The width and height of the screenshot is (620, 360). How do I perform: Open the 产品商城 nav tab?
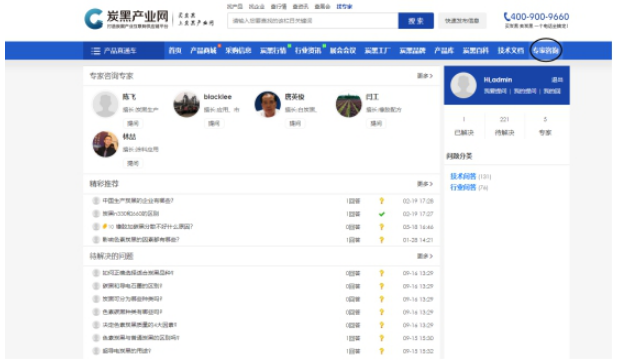[x=203, y=51]
